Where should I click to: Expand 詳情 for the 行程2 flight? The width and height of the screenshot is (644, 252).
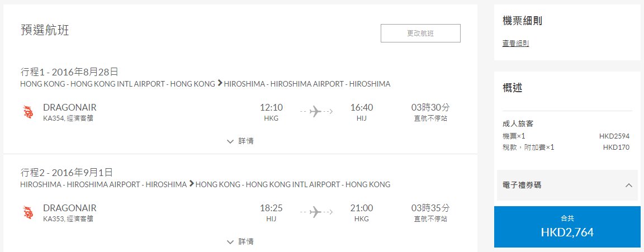coord(240,242)
